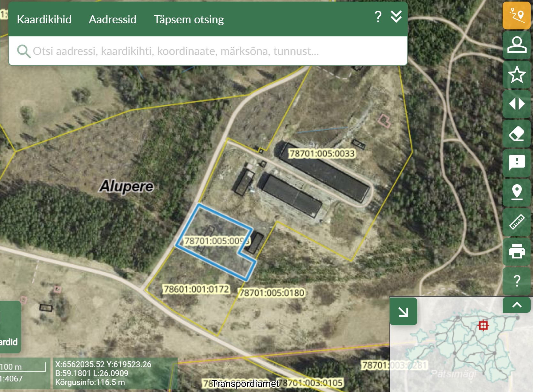Open the feedback report icon

click(516, 163)
